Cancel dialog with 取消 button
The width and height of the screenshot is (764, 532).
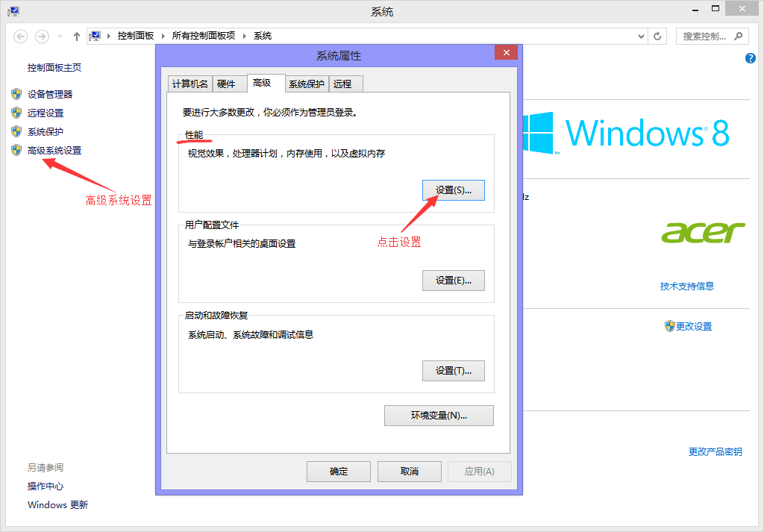coord(410,472)
